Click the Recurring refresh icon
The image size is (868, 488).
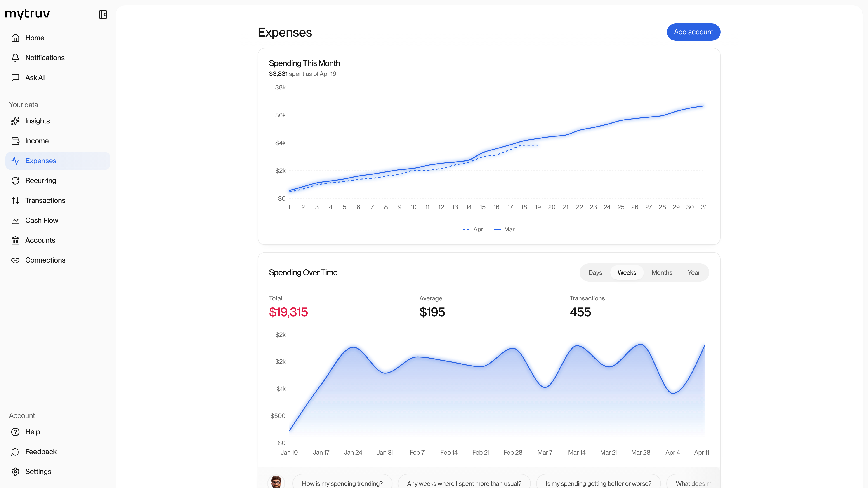tap(15, 181)
